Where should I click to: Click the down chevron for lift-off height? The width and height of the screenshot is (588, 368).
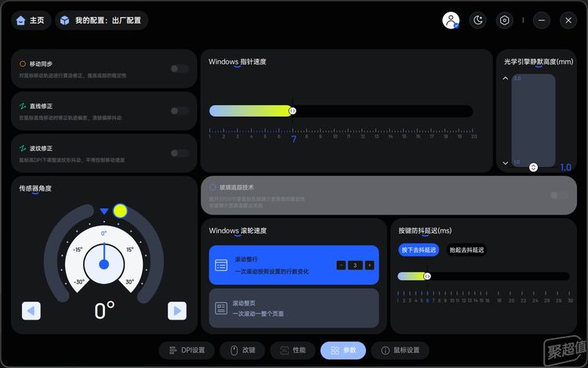coord(506,163)
